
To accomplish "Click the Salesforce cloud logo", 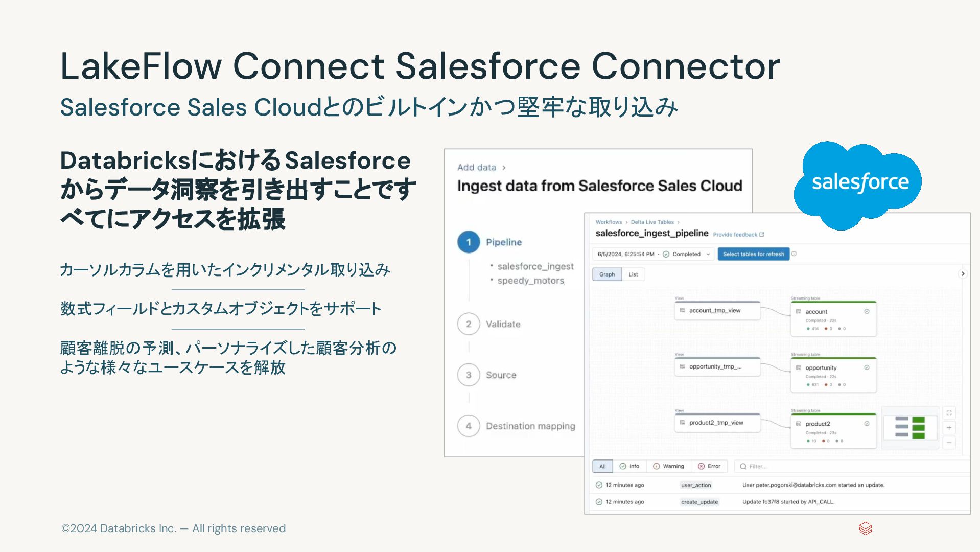I will (858, 185).
